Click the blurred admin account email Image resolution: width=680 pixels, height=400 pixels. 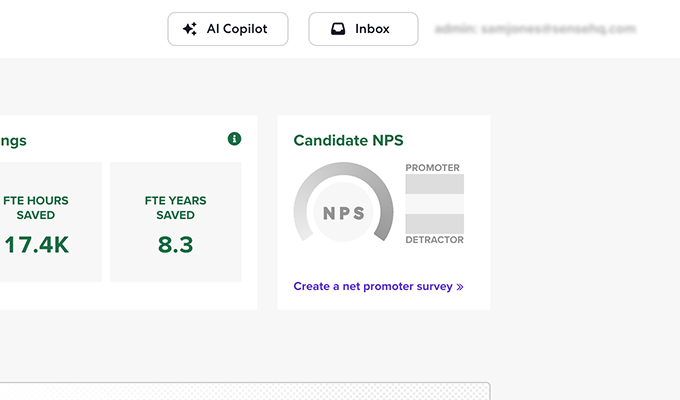535,29
